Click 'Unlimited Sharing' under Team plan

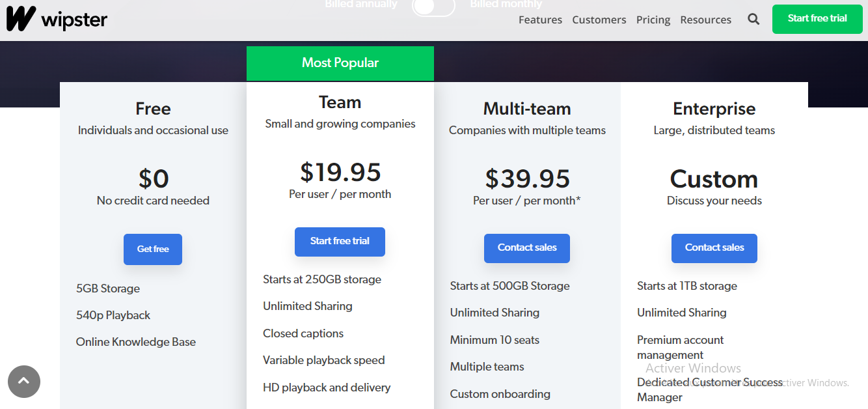pyautogui.click(x=308, y=306)
